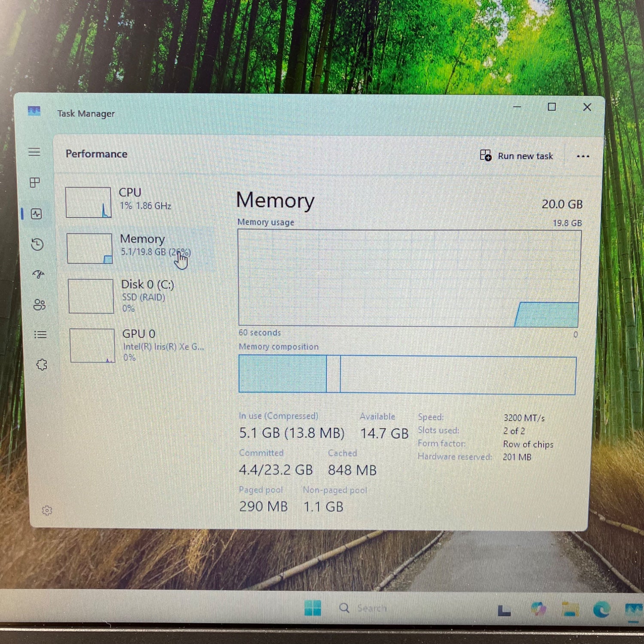644x644 pixels.
Task: Launch Microsoft Edge from the taskbar
Action: 601,609
